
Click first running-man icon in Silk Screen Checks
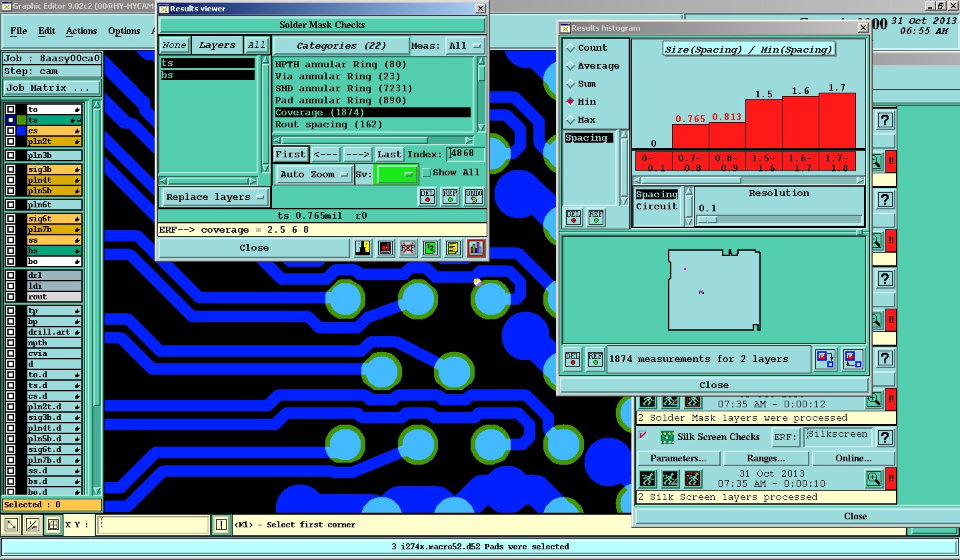click(x=647, y=478)
